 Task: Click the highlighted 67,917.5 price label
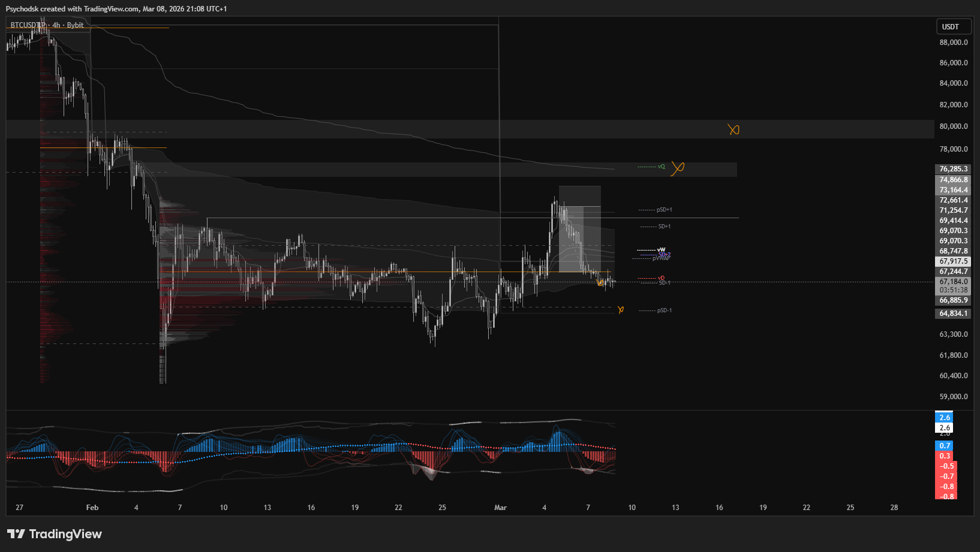[953, 261]
